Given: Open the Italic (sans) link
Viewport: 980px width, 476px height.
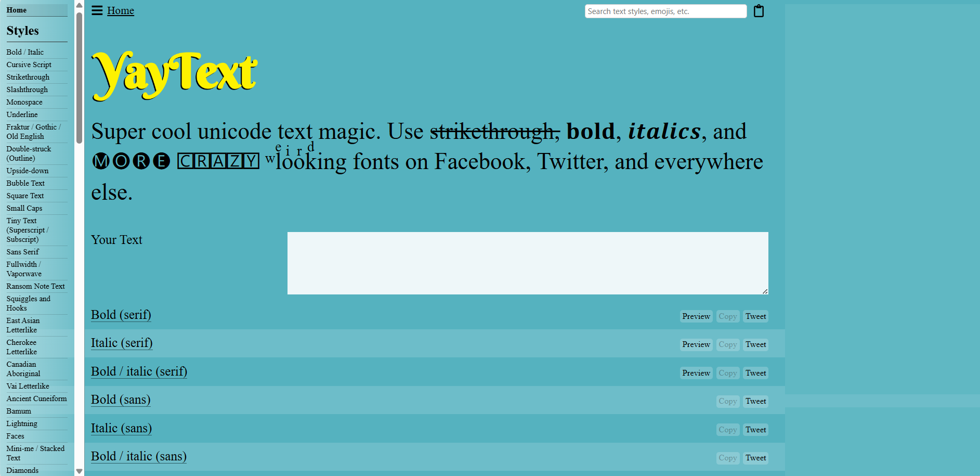Looking at the screenshot, I should click(x=121, y=428).
